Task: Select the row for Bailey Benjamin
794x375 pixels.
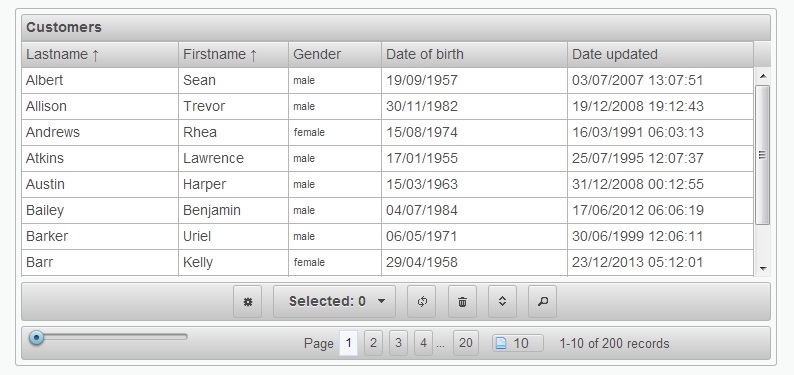Action: pos(387,210)
